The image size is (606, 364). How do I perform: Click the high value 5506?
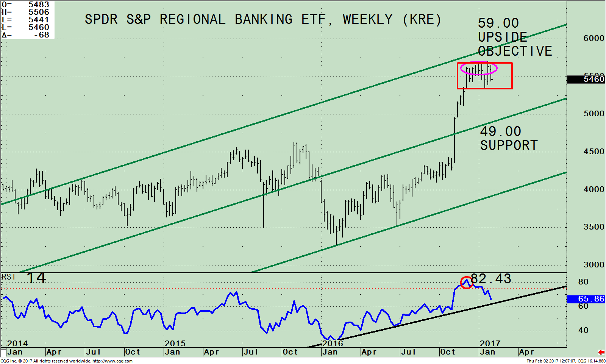coord(39,12)
